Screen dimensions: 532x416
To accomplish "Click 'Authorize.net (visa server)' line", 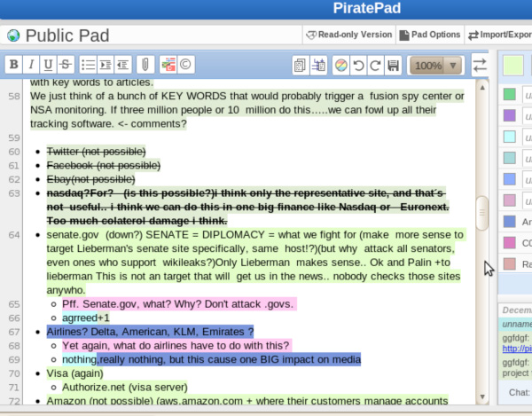I will [124, 388].
